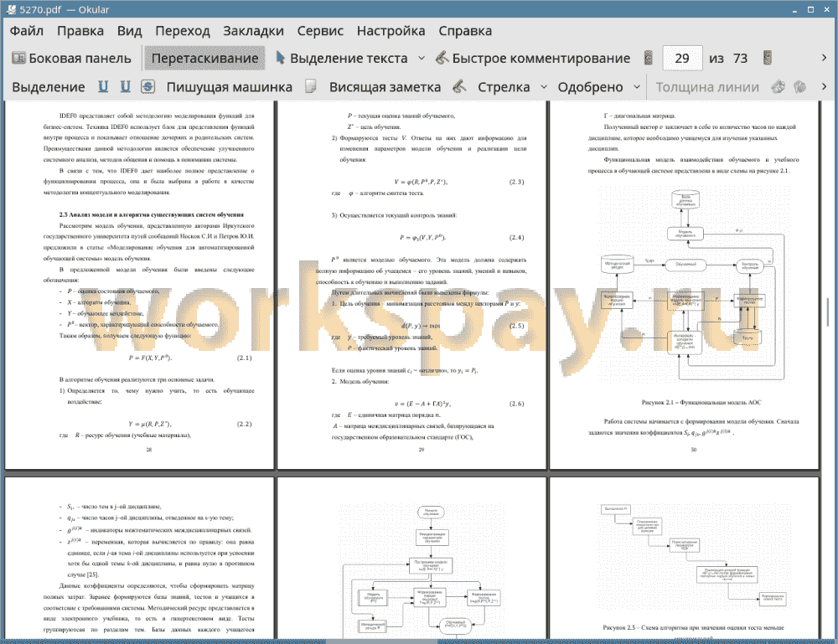Expand the annotation toolbar overflow chevron
This screenshot has height=644, width=838.
pos(824,86)
